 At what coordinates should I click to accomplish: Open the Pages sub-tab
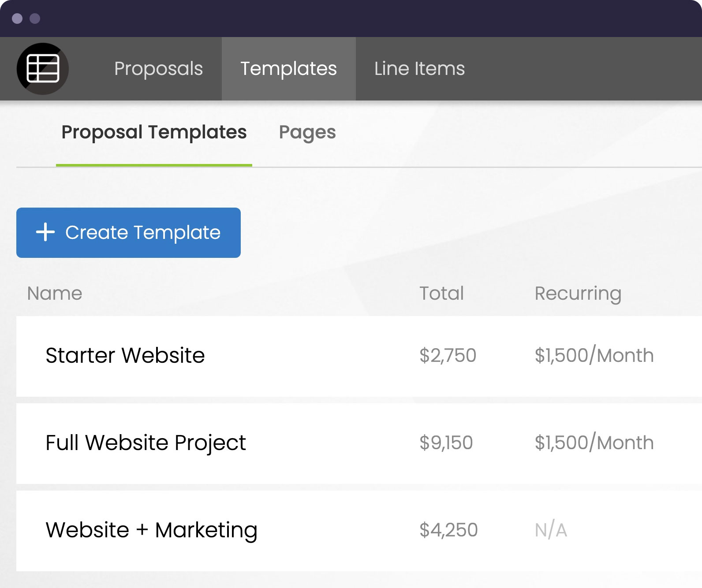pyautogui.click(x=307, y=132)
